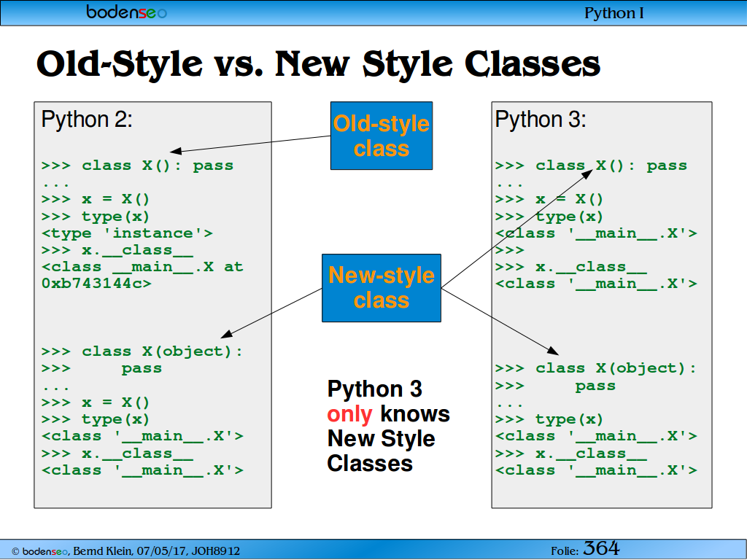This screenshot has height=560, width=747.
Task: Click the bodenseo logo in the header
Action: (126, 12)
